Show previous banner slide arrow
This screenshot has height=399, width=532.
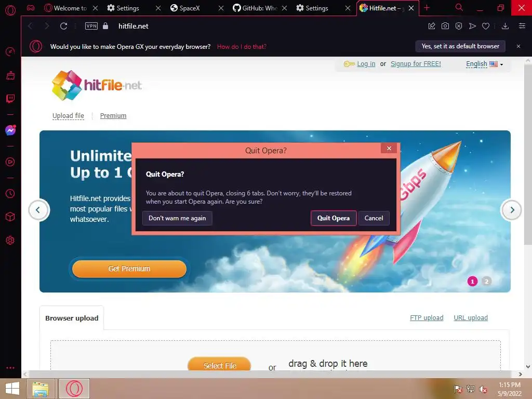38,210
